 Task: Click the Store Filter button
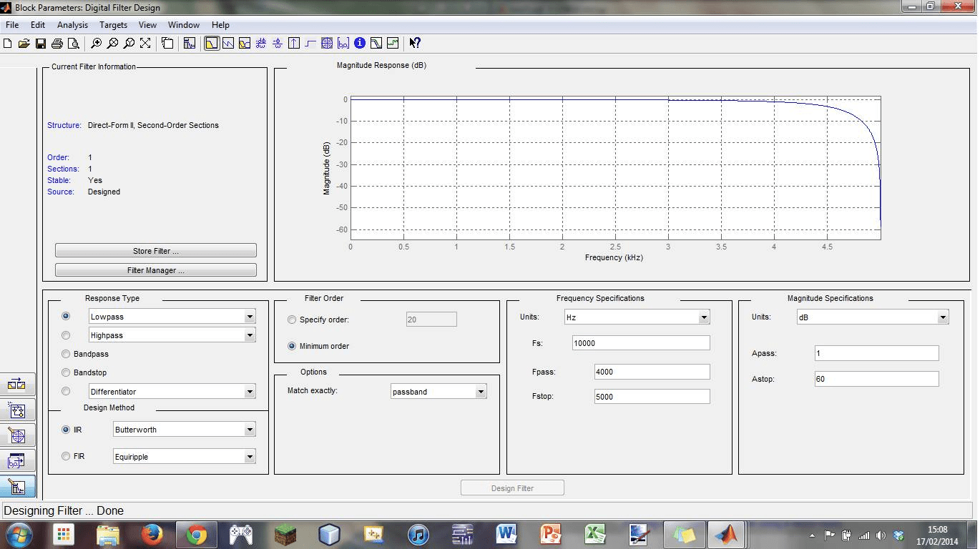(156, 251)
